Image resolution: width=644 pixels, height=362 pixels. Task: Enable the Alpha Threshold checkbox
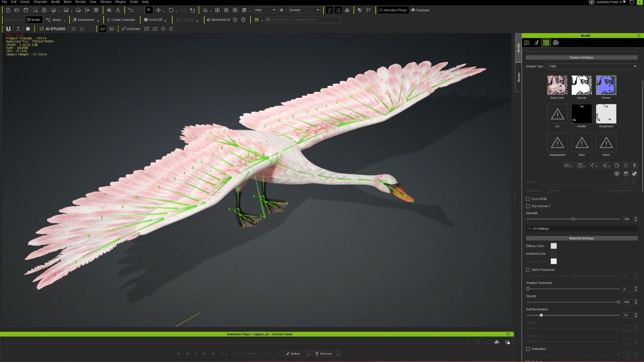tap(528, 270)
